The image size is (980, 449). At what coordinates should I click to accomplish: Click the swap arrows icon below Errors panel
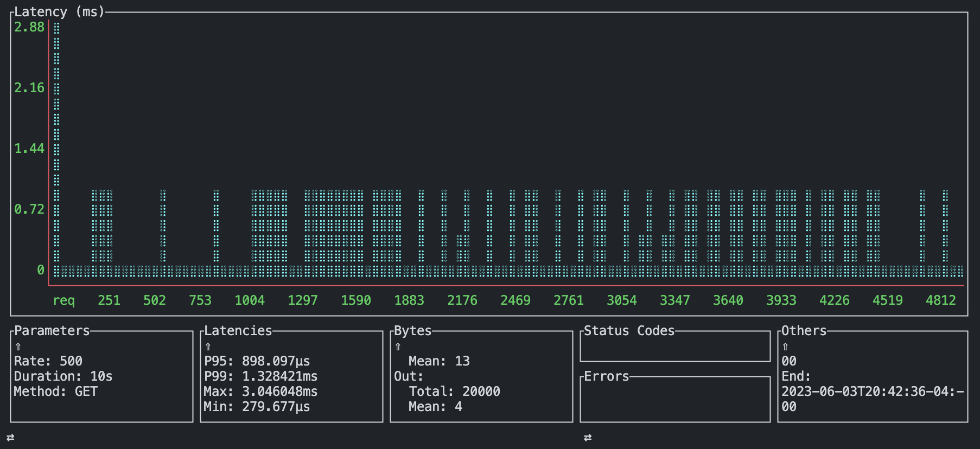tap(588, 438)
